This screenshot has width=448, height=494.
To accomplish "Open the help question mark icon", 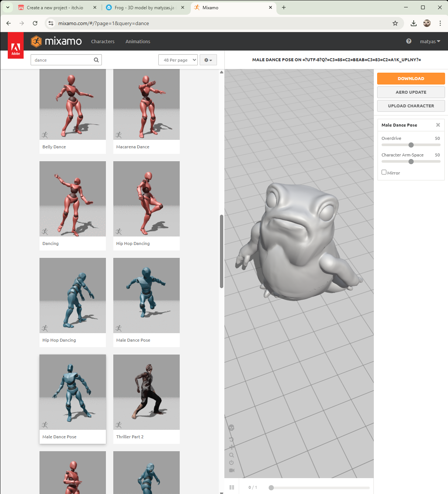I will click(x=409, y=41).
